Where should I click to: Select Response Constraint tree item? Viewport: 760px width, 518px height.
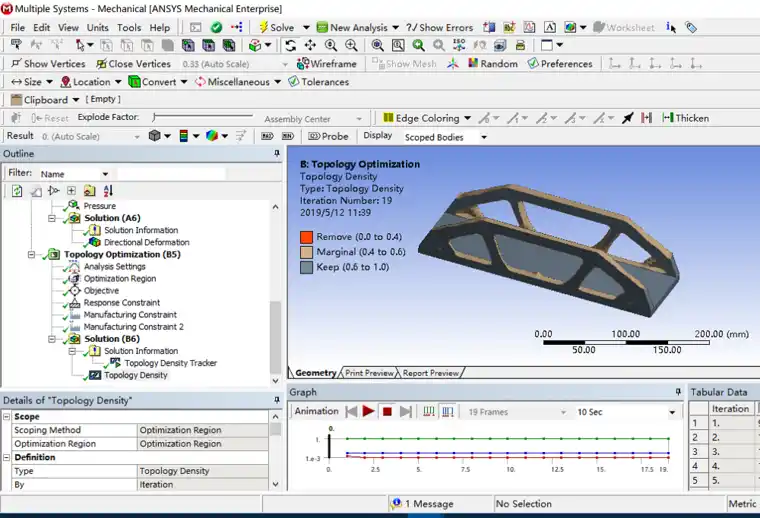click(x=122, y=302)
